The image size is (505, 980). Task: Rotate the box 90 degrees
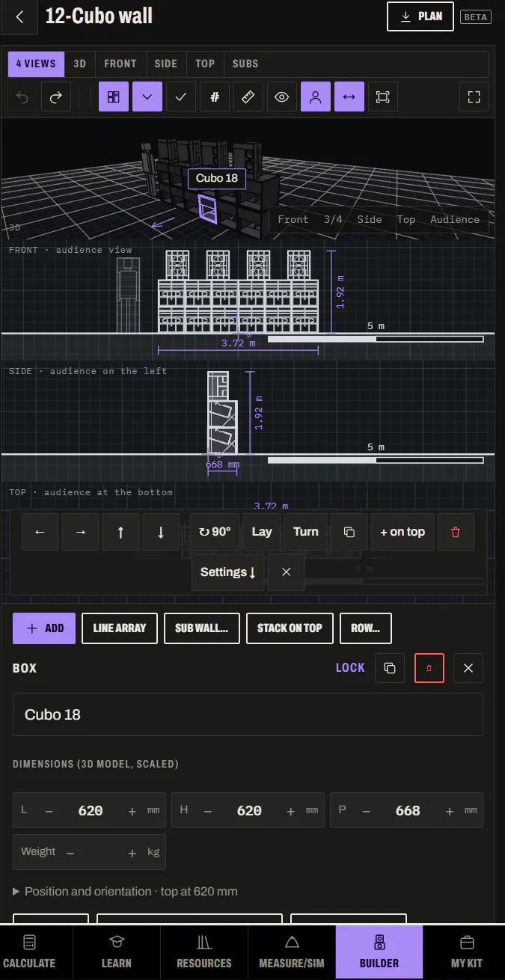215,532
